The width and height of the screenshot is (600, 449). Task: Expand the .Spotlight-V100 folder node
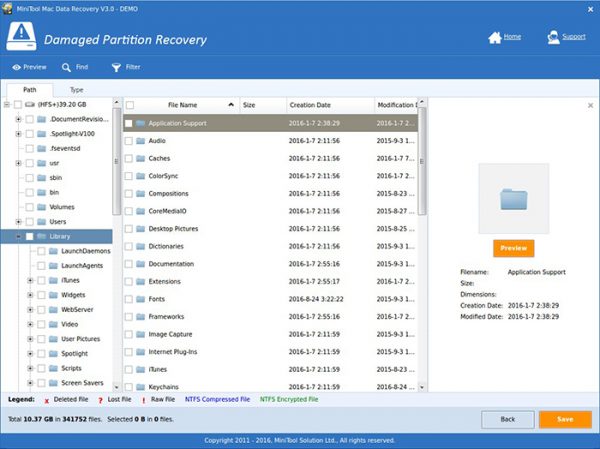click(18, 134)
